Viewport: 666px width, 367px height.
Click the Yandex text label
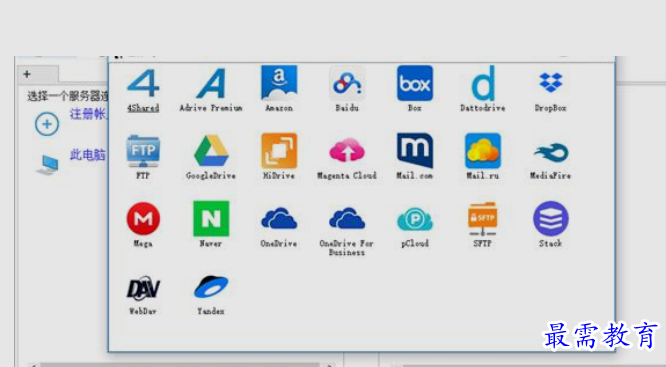pyautogui.click(x=211, y=311)
